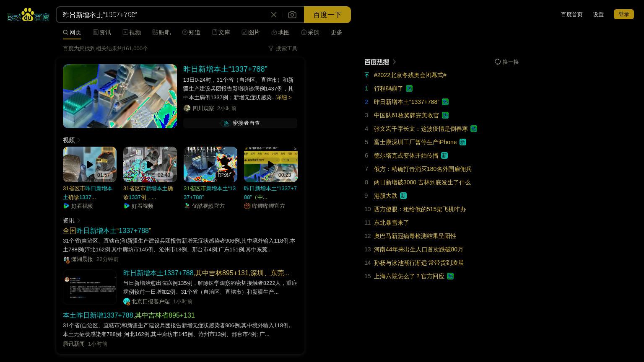644x362 pixels.
Task: Click the 北京日报客户端 source icon
Action: click(127, 302)
